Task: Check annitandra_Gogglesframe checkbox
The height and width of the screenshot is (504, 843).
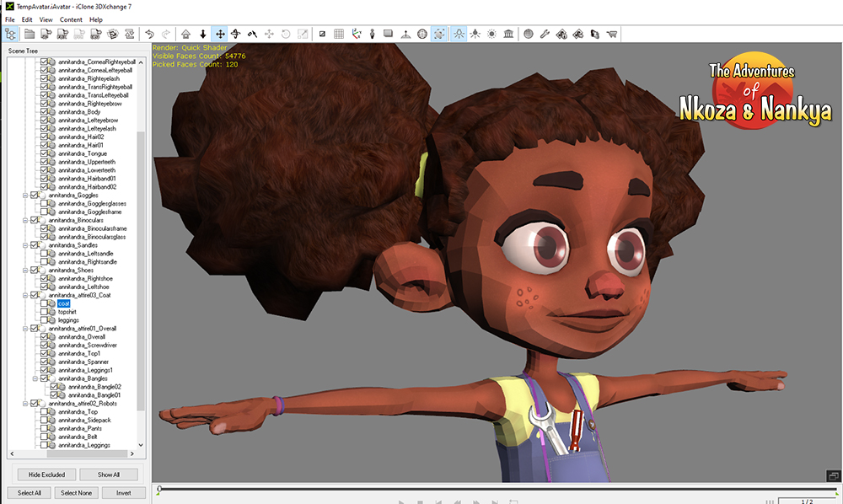Action: point(45,212)
